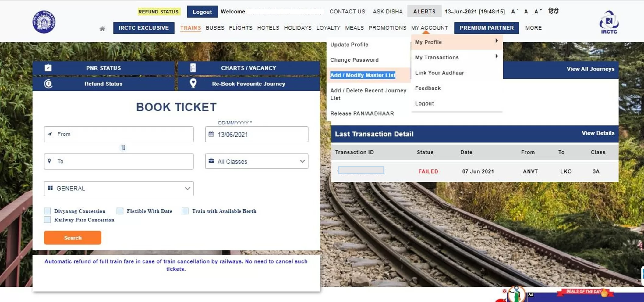
Task: Open the calendar icon in the date field
Action: click(211, 134)
